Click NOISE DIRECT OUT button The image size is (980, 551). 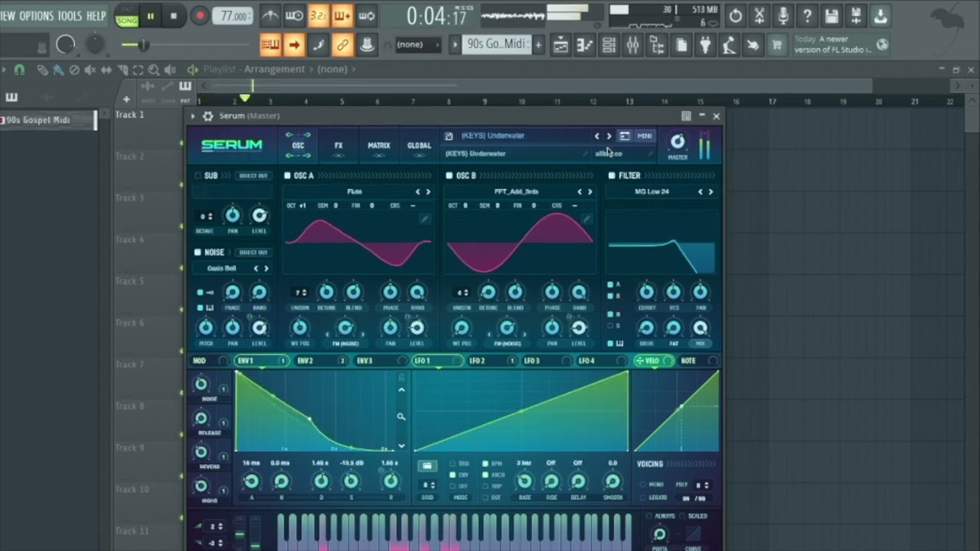253,253
